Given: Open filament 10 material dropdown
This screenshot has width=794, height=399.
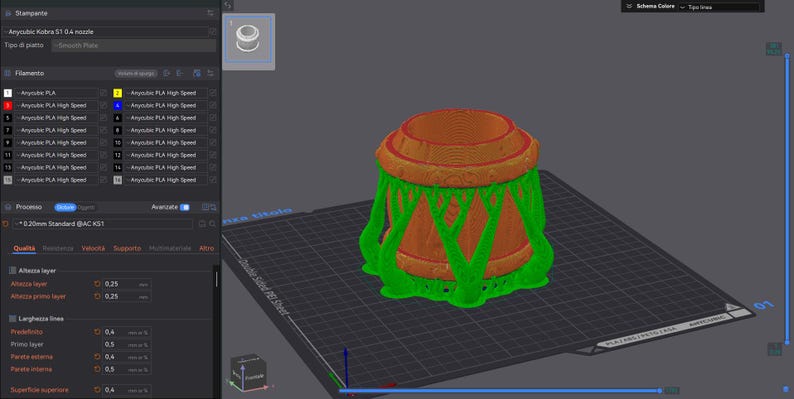Looking at the screenshot, I should [166, 143].
